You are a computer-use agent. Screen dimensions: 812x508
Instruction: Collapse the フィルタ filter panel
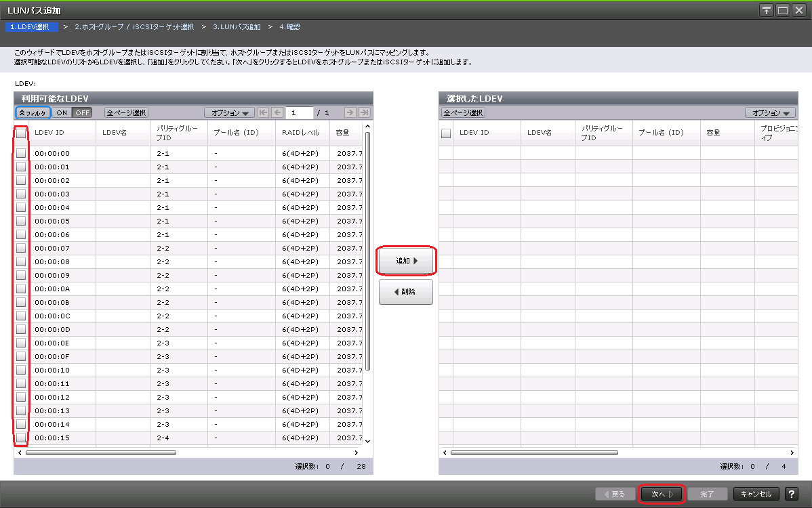point(33,113)
